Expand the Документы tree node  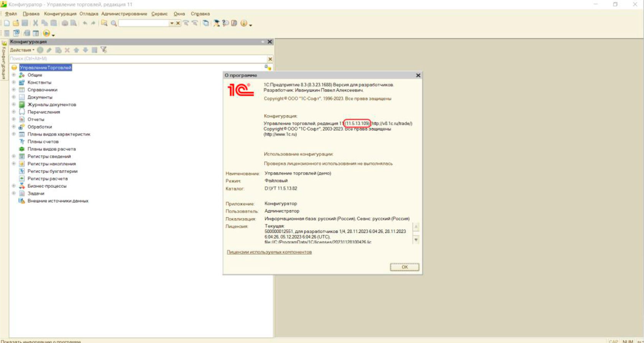click(14, 97)
